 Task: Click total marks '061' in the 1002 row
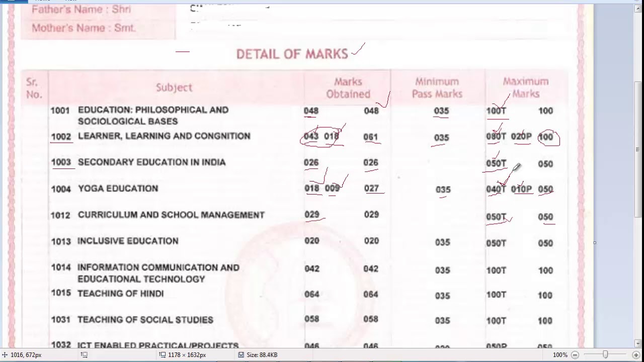click(370, 137)
